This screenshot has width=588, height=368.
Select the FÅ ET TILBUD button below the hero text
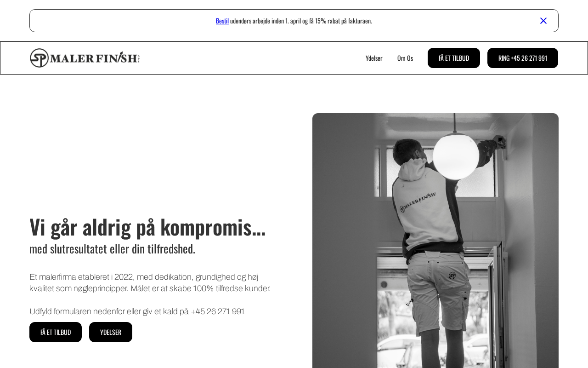point(56,332)
